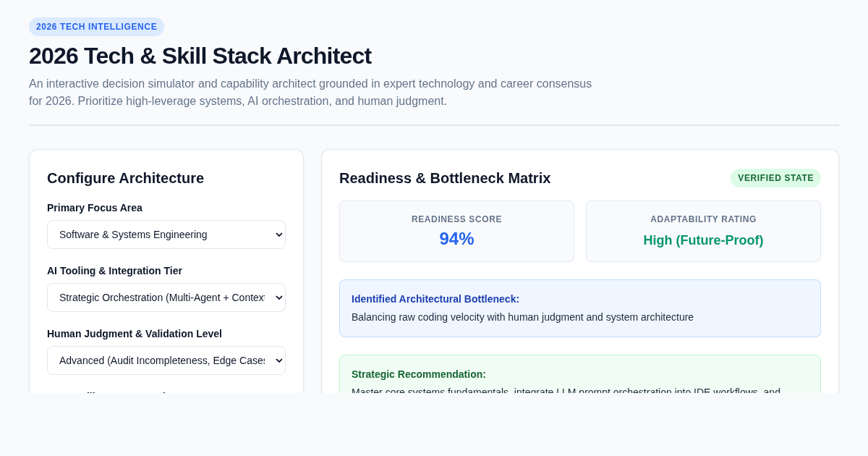Click the Readiness & Bottleneck Matrix heading
868x456 pixels.
[x=445, y=178]
